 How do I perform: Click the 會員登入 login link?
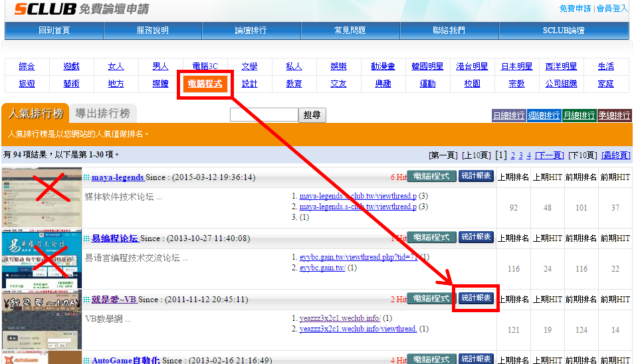[x=611, y=9]
